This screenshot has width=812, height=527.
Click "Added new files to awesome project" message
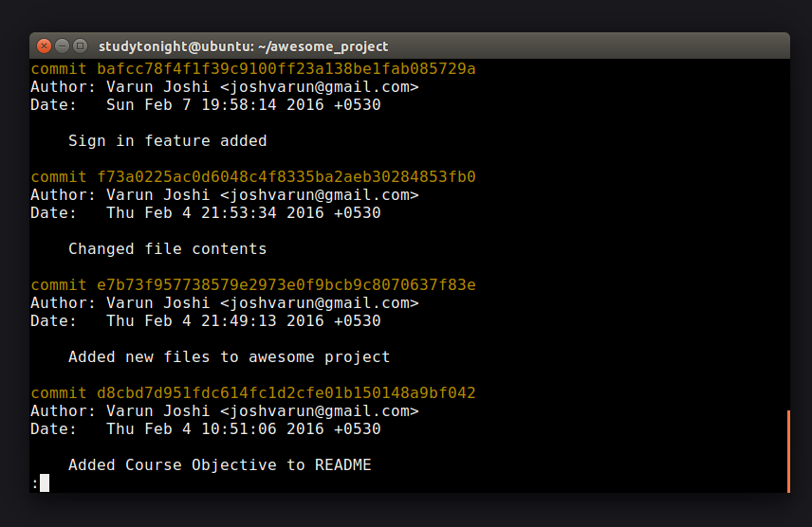tap(229, 357)
